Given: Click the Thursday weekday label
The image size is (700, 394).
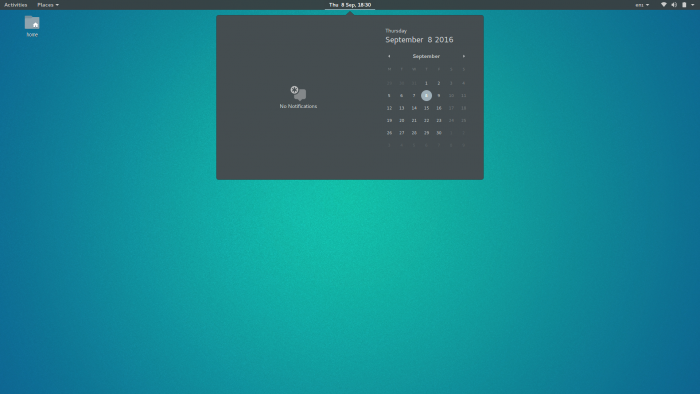Looking at the screenshot, I should (396, 31).
